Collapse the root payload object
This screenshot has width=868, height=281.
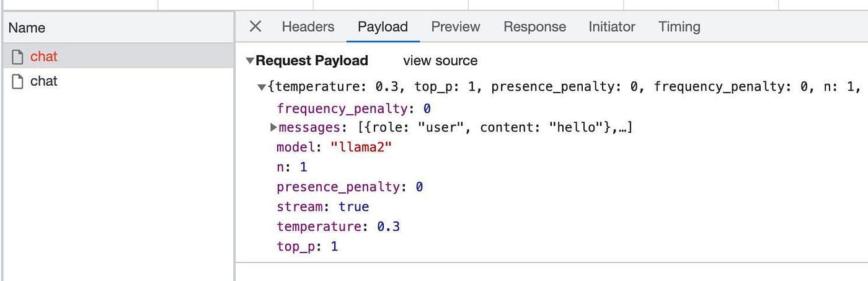click(262, 87)
